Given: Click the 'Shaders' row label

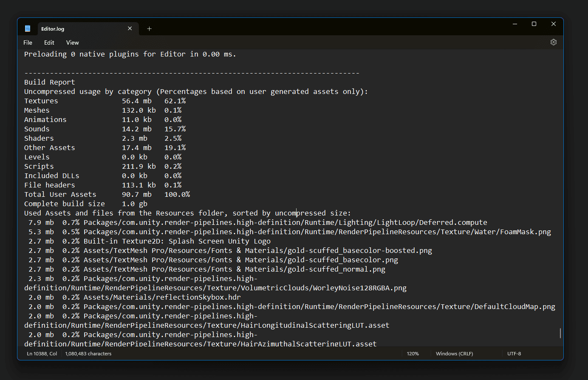Looking at the screenshot, I should (39, 138).
